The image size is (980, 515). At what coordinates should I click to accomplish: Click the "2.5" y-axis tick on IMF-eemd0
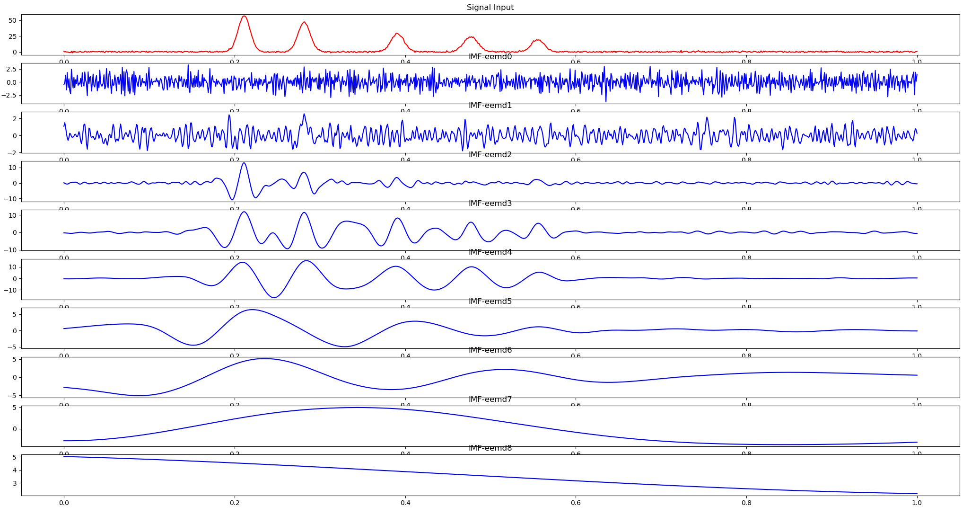tap(10, 69)
